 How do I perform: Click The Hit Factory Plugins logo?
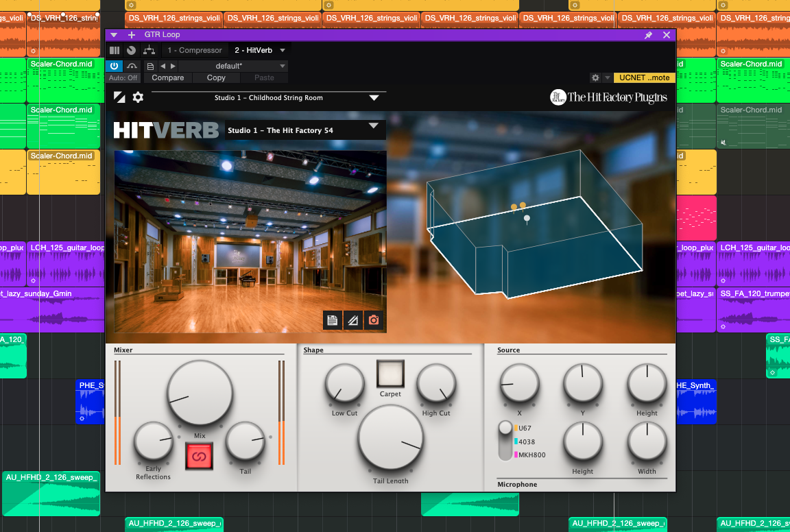tap(609, 97)
